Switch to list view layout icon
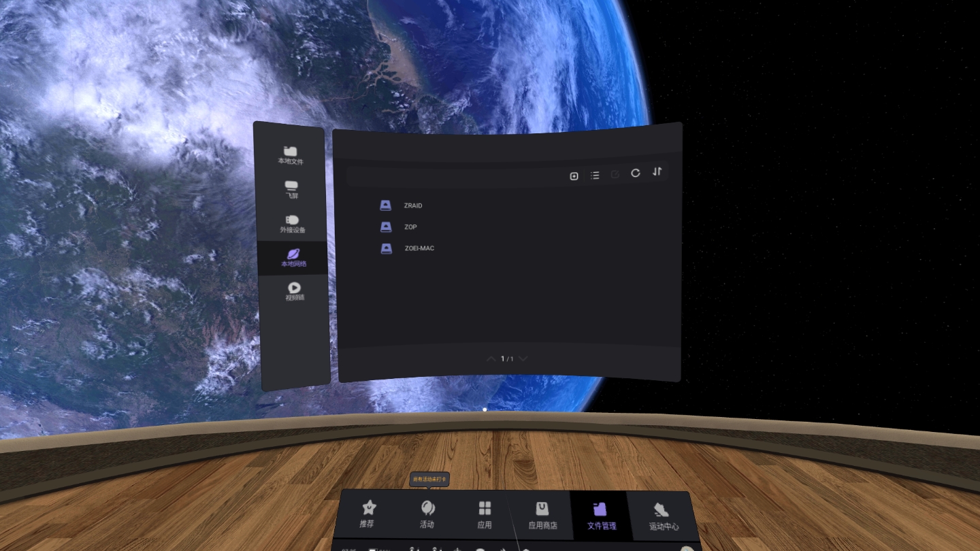The image size is (980, 551). tap(595, 176)
